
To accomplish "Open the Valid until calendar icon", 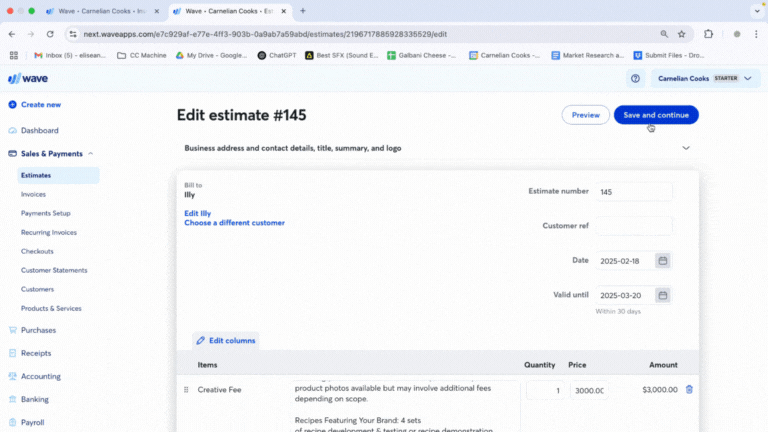I will tap(662, 296).
